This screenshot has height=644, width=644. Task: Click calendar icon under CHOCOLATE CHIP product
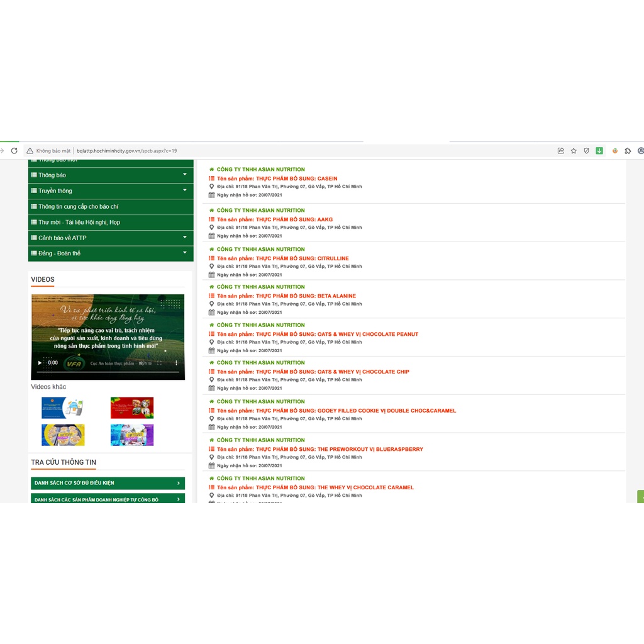click(x=211, y=388)
